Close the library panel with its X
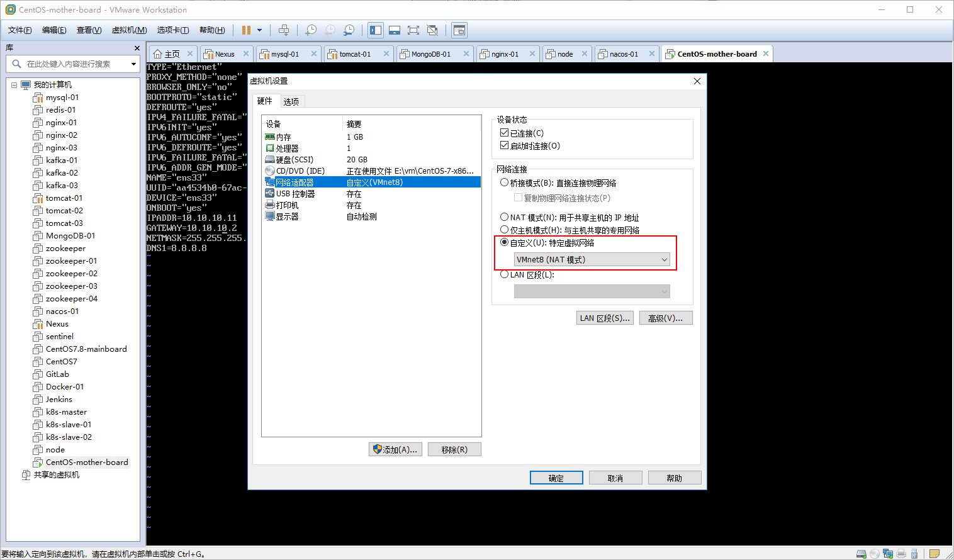954x560 pixels. 137,48
